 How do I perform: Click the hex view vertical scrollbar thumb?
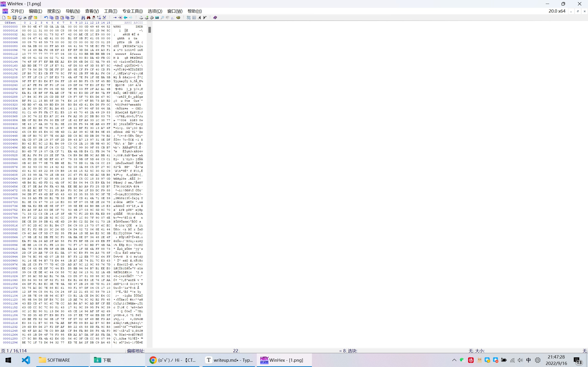(150, 30)
